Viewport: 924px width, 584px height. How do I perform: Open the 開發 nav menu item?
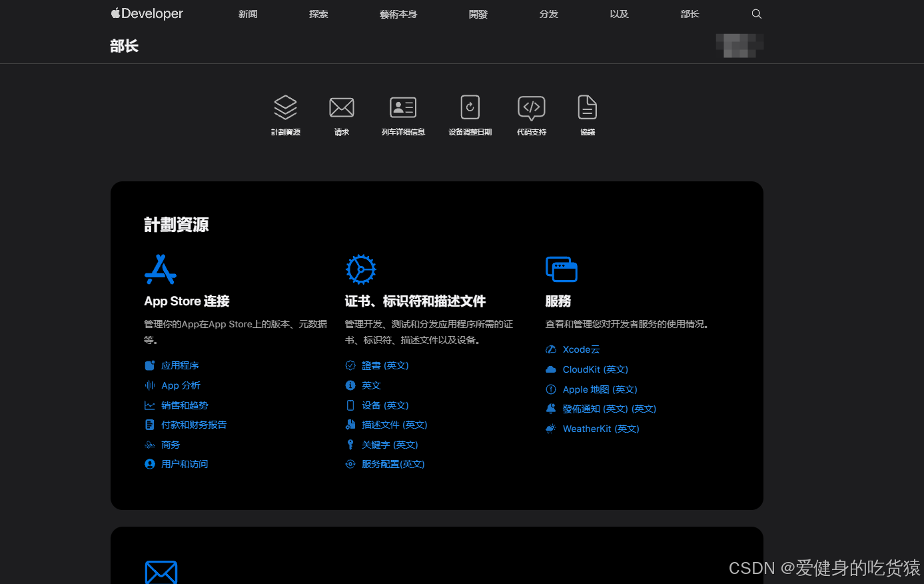(478, 14)
